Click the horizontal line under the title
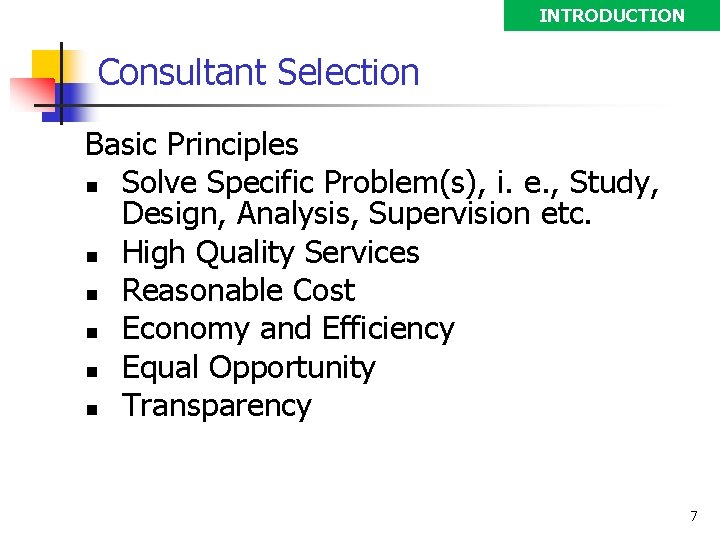The height and width of the screenshot is (540, 720). (349, 106)
